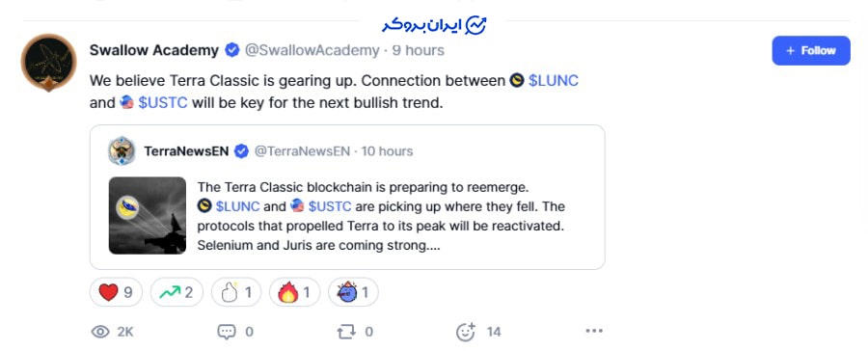Click the repost icon

click(346, 332)
